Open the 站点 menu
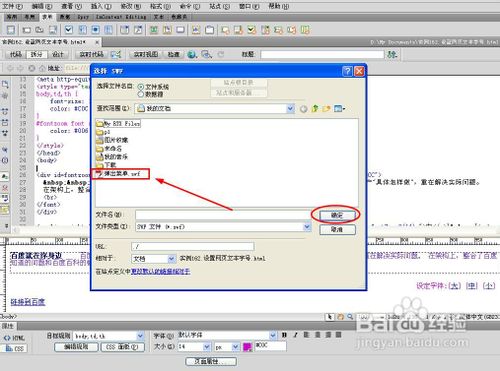The height and width of the screenshot is (371, 500). pos(219,6)
